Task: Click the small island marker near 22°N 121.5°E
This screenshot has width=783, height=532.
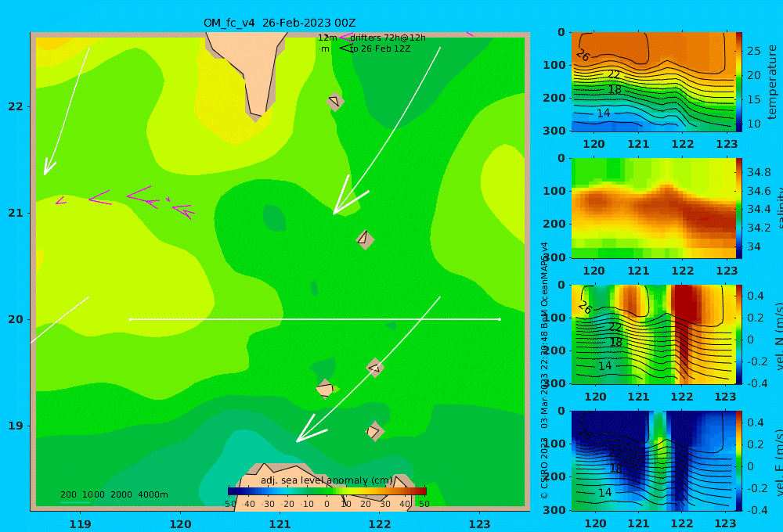Action: 335,101
